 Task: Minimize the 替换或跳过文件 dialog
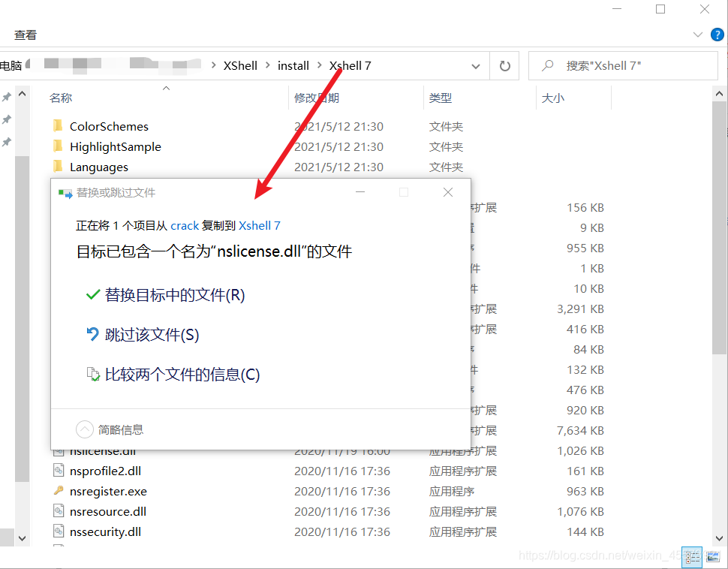point(360,192)
